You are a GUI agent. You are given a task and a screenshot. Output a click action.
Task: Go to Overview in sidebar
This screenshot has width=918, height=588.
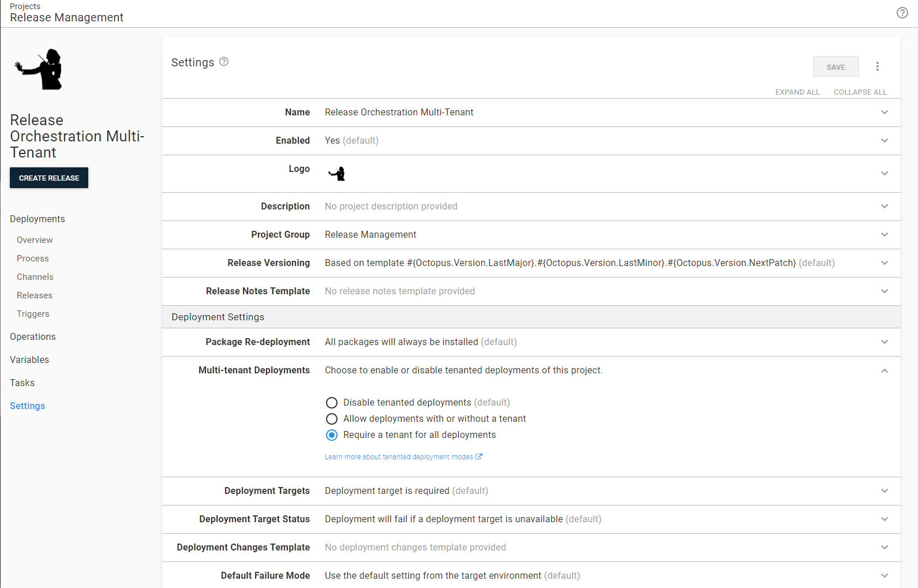tap(35, 240)
